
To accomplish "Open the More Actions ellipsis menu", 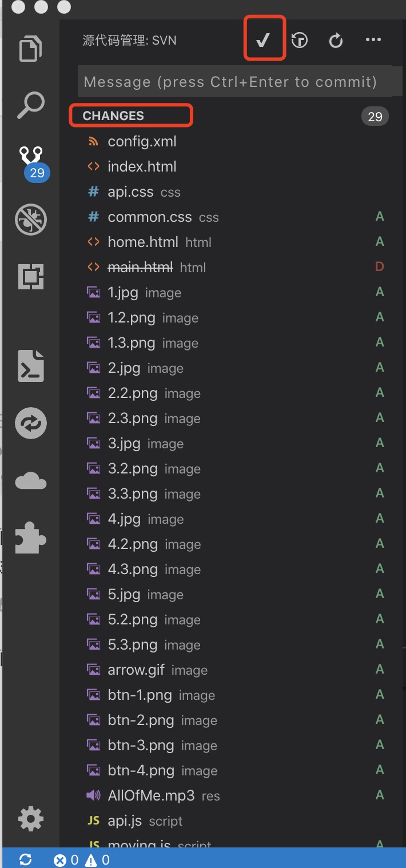I will pyautogui.click(x=373, y=40).
